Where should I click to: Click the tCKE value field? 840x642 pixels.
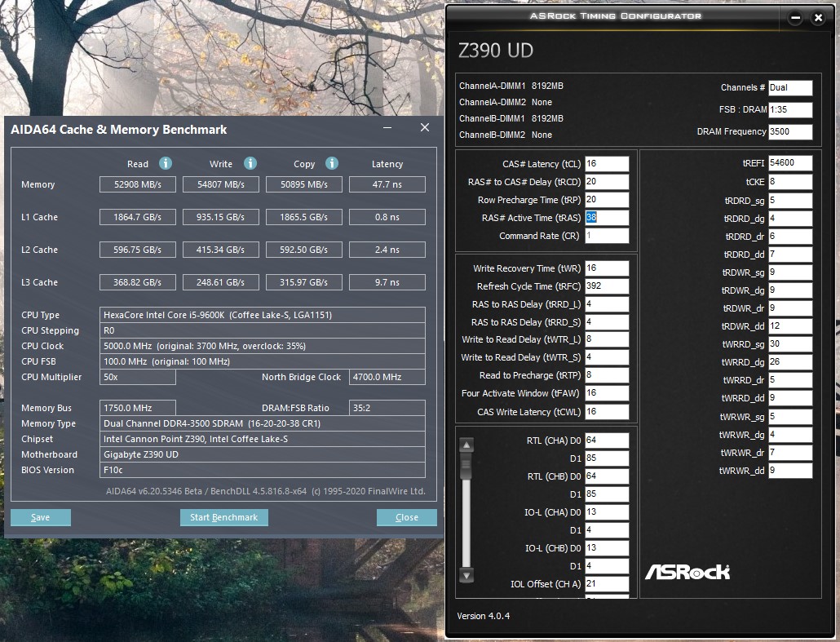click(x=790, y=182)
